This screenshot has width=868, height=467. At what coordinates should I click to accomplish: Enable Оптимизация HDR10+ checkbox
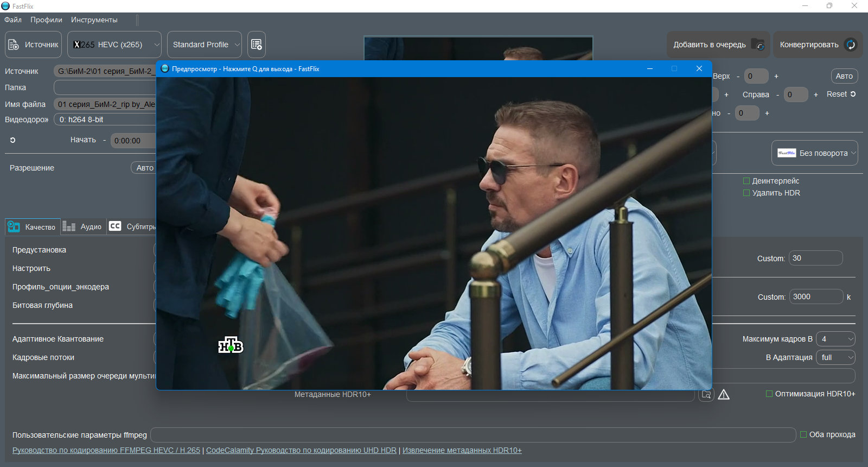[769, 394]
